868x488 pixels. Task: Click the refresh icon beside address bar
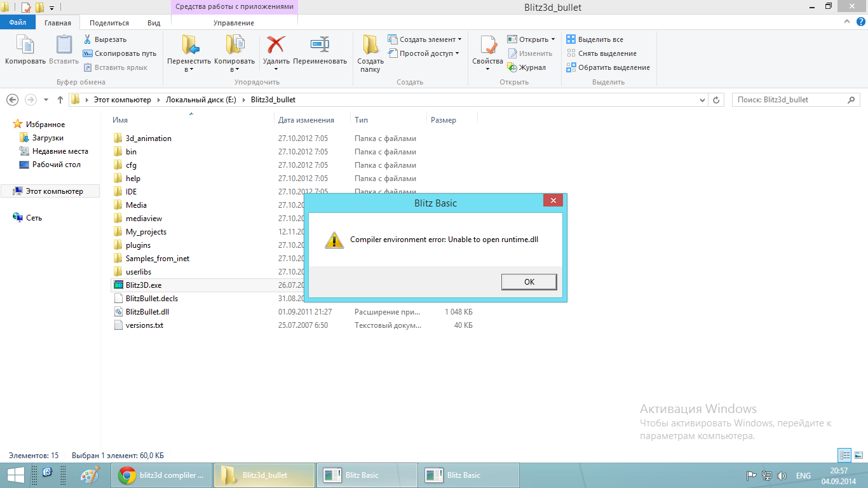[716, 100]
